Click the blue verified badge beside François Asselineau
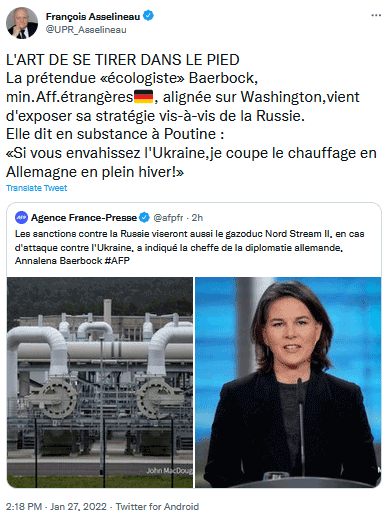 coord(148,16)
